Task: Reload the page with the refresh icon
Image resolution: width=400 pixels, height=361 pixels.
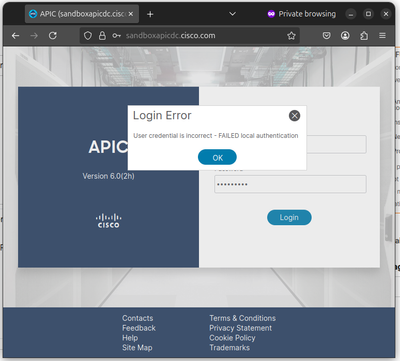Action: [x=53, y=35]
